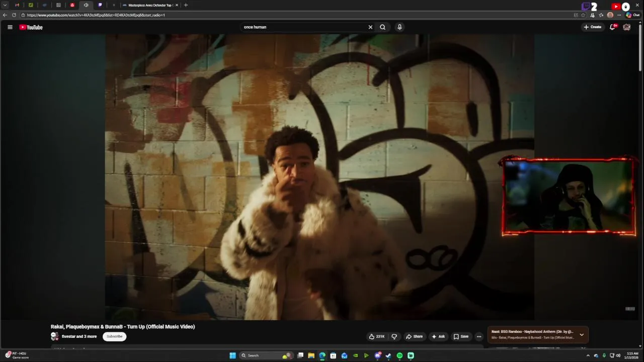This screenshot has width=644, height=362.
Task: Click the main video player
Action: [319, 177]
